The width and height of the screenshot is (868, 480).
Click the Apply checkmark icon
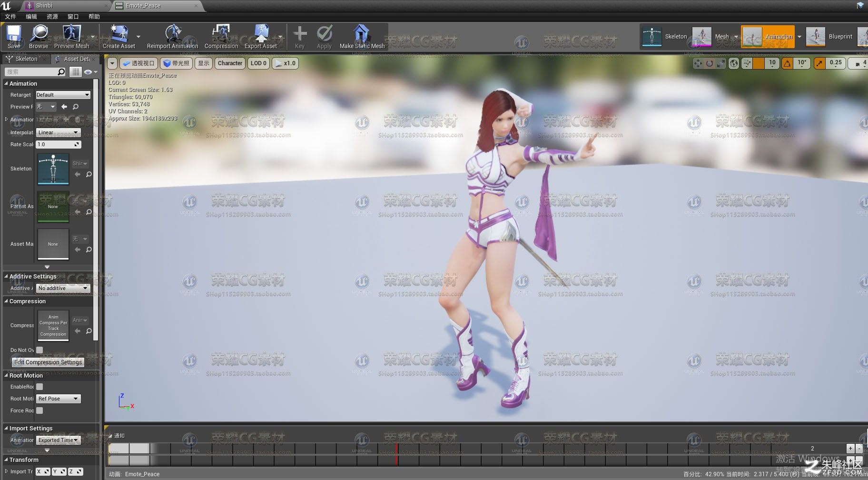pyautogui.click(x=325, y=37)
